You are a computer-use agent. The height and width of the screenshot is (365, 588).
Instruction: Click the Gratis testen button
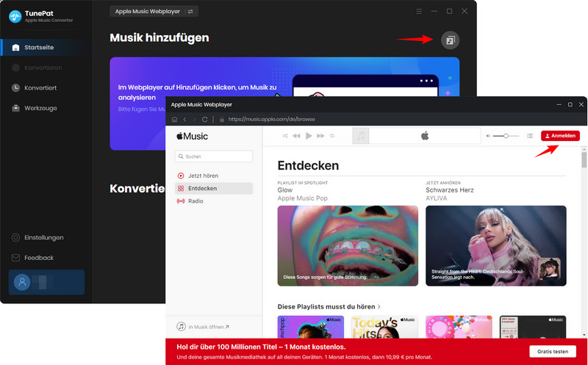(x=553, y=352)
